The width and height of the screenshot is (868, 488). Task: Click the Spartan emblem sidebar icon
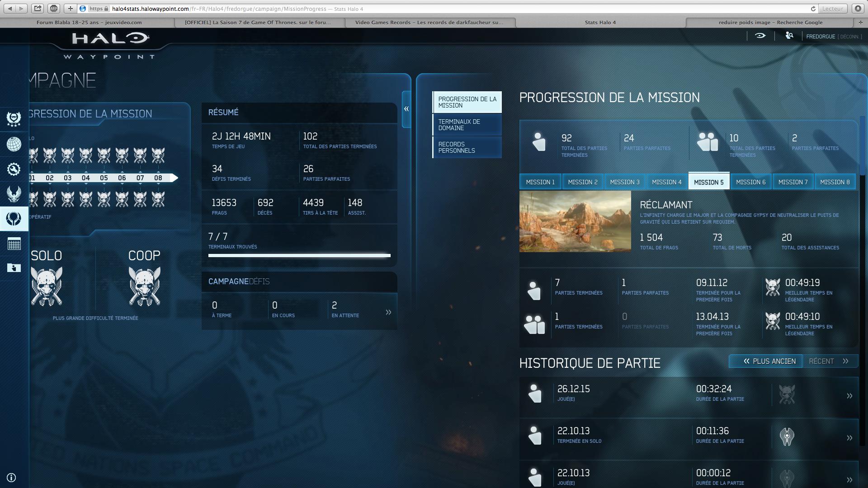[14, 194]
